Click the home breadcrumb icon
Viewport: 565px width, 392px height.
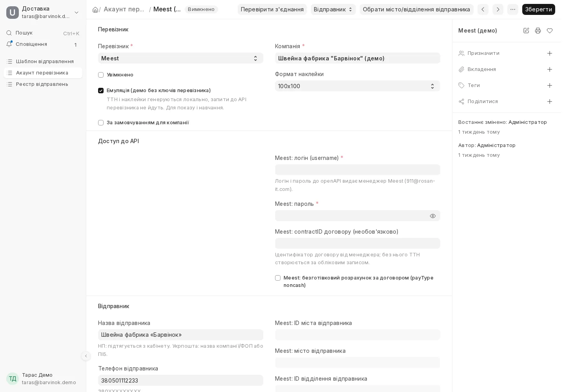[95, 9]
